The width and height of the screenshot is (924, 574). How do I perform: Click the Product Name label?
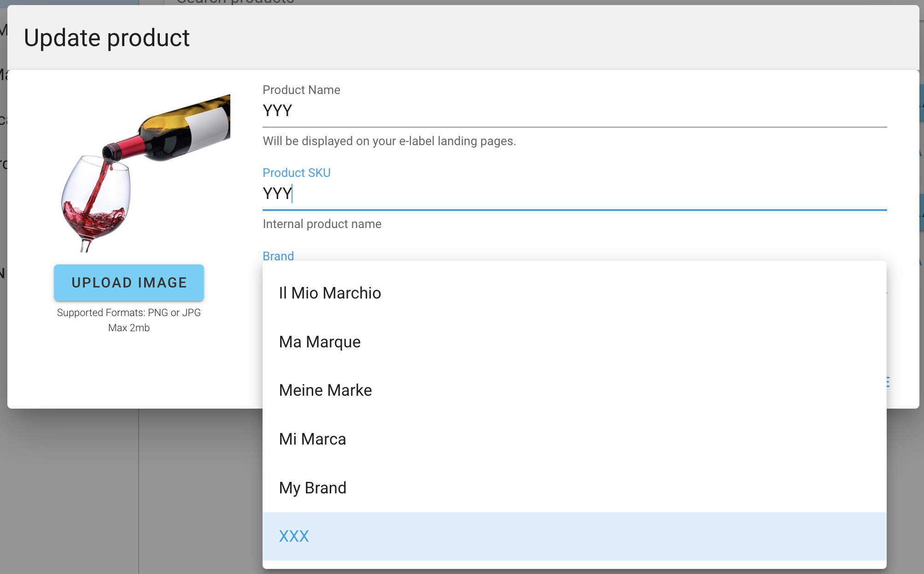click(301, 90)
